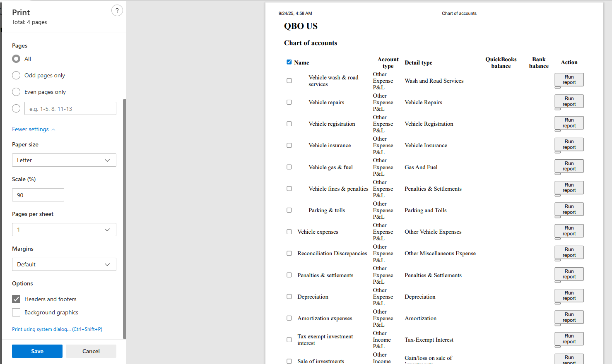Run report for Vehicle repairs
Screen dimensions: 612x364
[569, 101]
